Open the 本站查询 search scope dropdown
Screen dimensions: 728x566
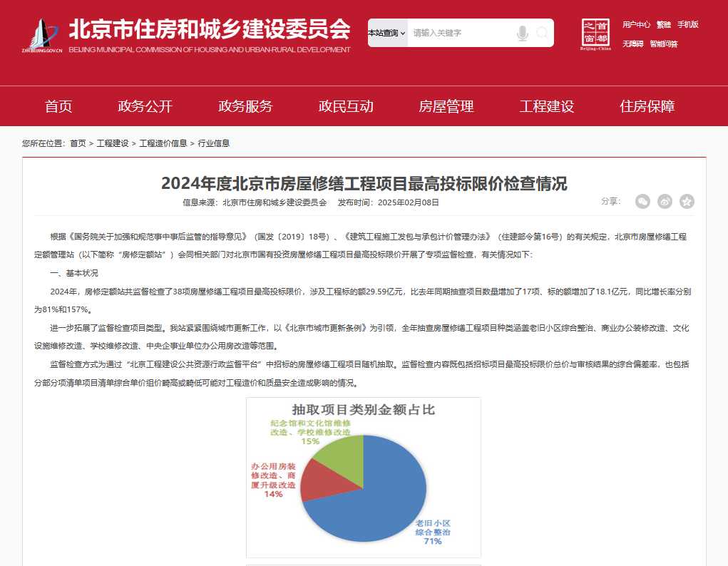point(387,33)
